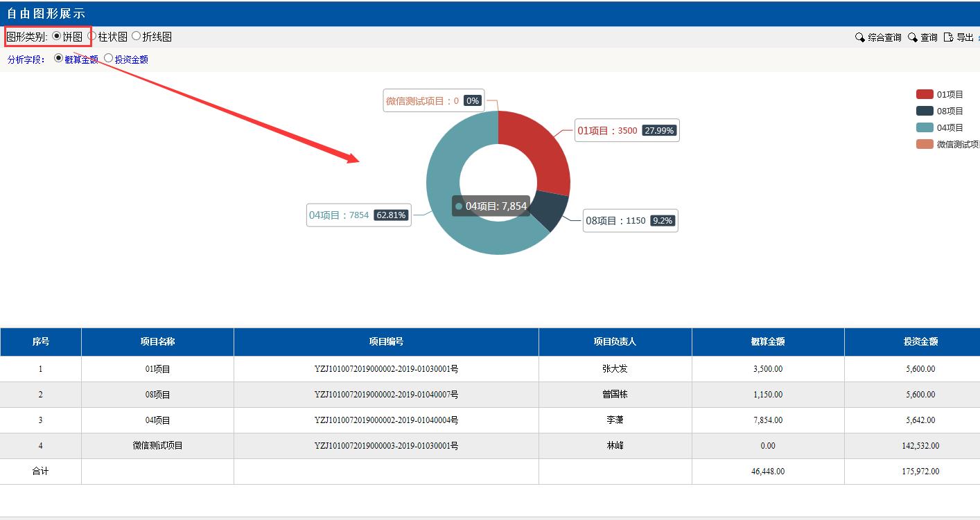980x520 pixels.
Task: Choose the 折线图 radio option
Action: [x=137, y=37]
